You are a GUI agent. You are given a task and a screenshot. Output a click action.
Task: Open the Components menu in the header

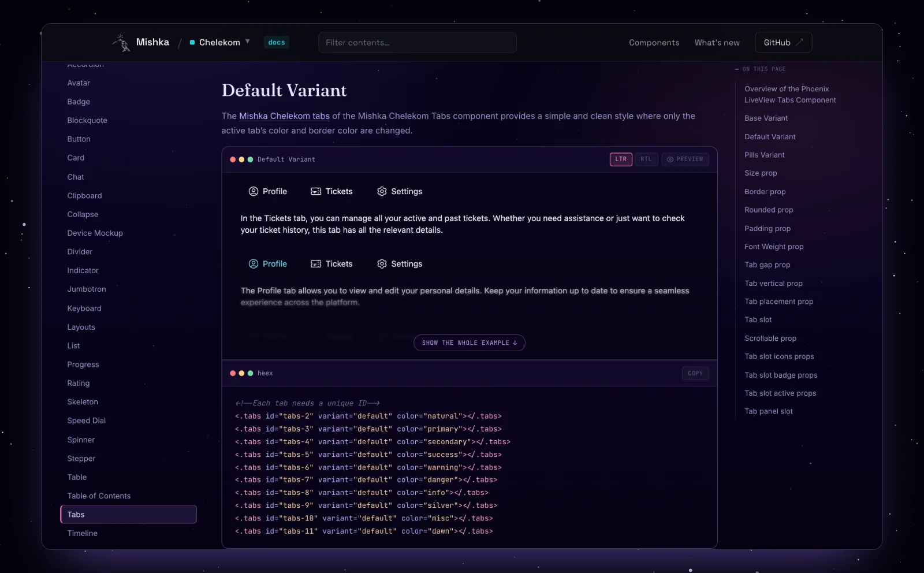click(654, 43)
